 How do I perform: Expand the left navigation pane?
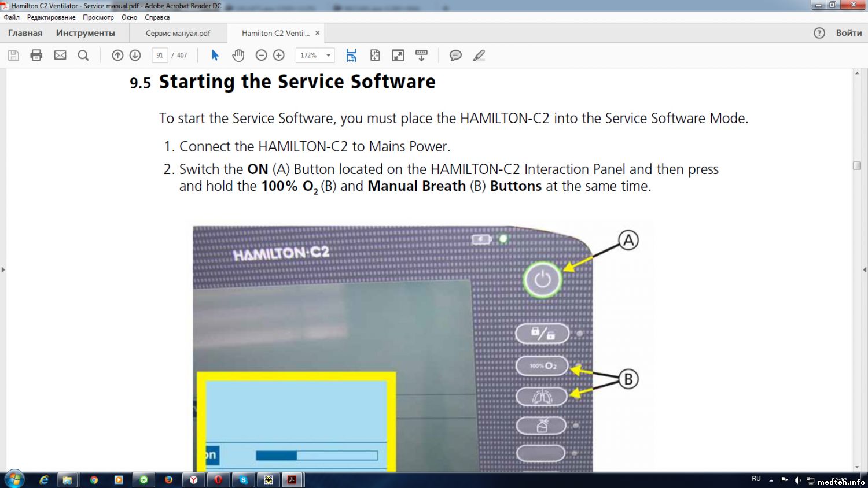pyautogui.click(x=3, y=269)
